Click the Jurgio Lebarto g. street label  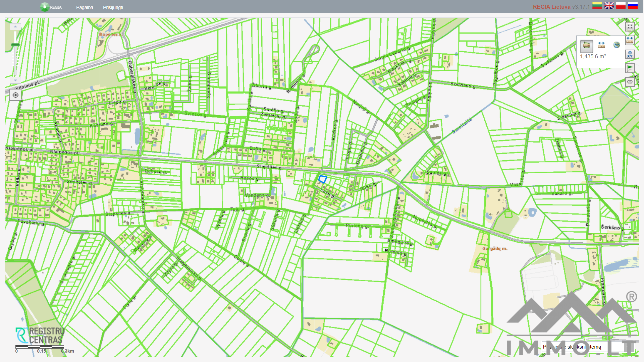(x=392, y=54)
